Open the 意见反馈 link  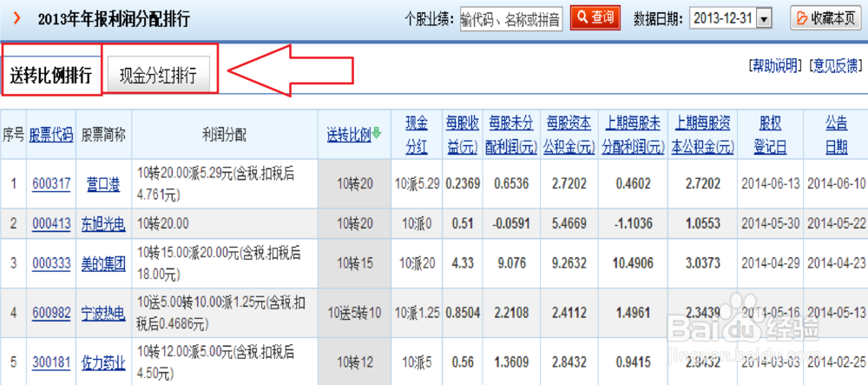point(836,65)
